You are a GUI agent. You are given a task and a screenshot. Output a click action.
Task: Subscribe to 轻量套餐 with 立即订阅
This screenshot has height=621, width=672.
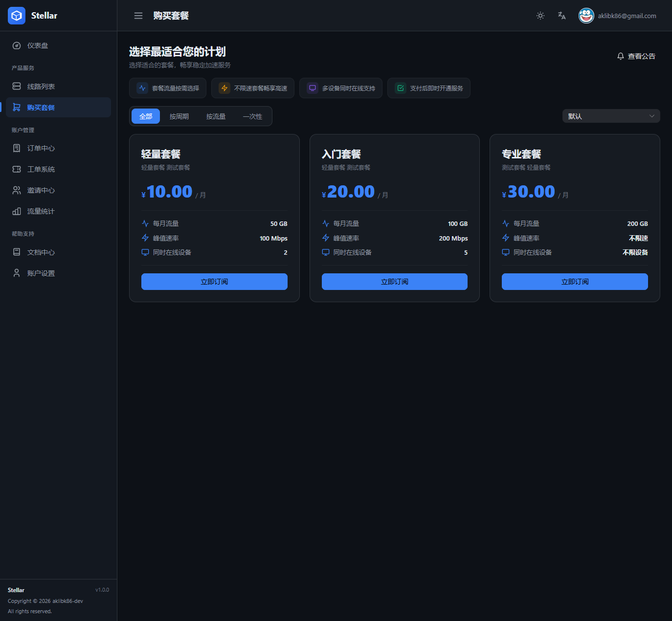click(x=214, y=282)
